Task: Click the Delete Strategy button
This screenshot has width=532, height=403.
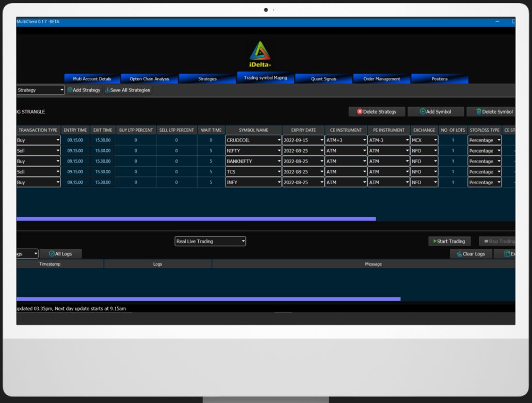Action: [377, 111]
